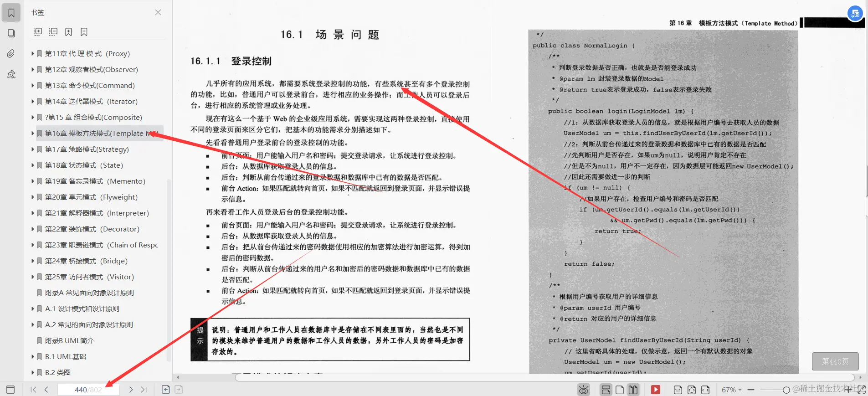Image resolution: width=868 pixels, height=396 pixels.
Task: Toggle the navigation pane button at bottom-left
Action: point(10,390)
